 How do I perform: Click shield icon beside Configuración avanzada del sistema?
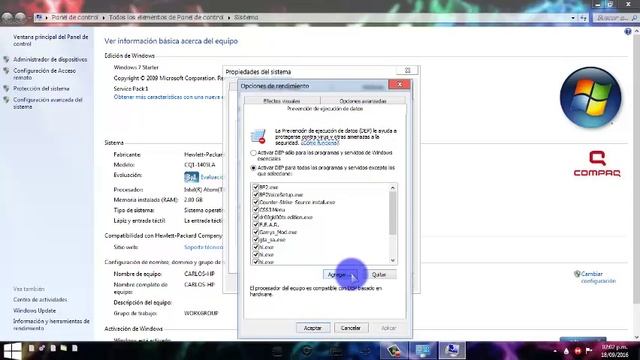tap(6, 100)
